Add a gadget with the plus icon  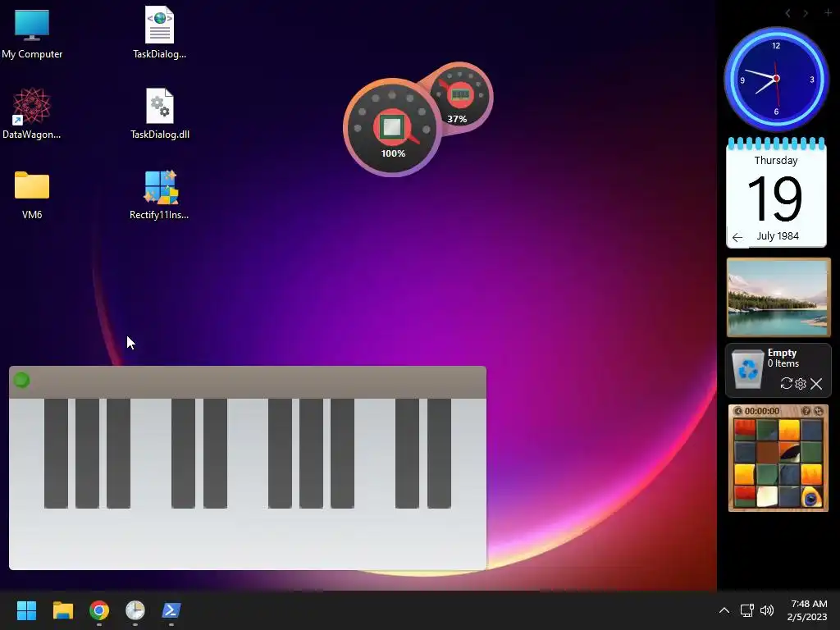[828, 12]
